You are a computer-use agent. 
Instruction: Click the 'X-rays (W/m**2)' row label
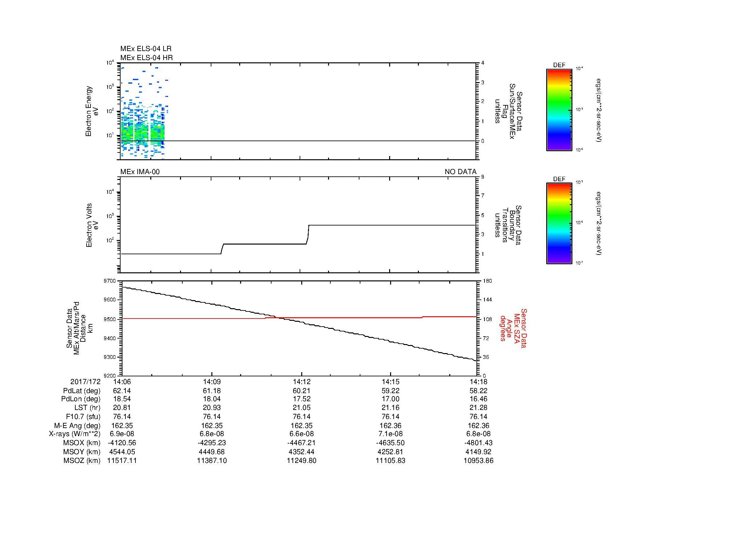click(x=75, y=434)
